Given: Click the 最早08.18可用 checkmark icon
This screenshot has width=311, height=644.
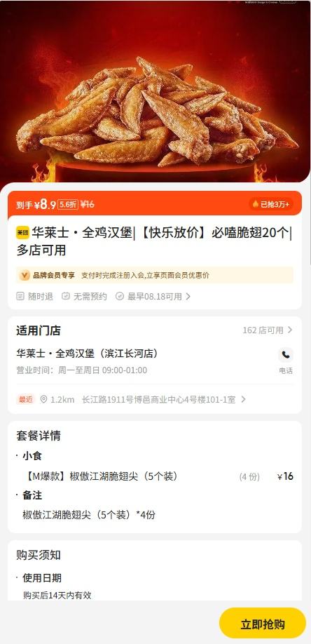Looking at the screenshot, I should [x=120, y=296].
